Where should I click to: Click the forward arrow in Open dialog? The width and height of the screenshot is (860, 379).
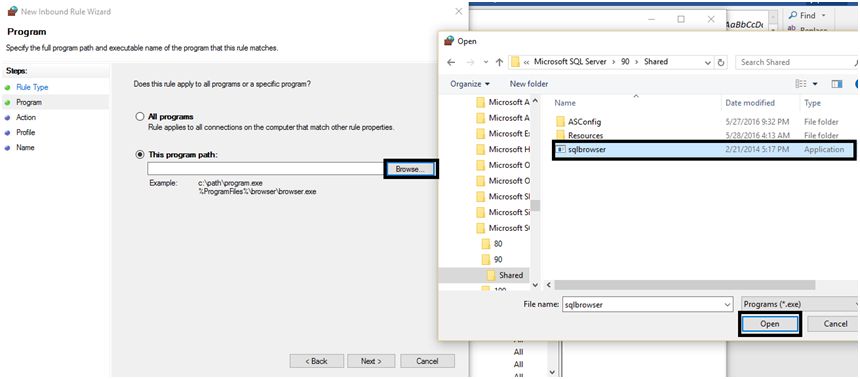[470, 63]
